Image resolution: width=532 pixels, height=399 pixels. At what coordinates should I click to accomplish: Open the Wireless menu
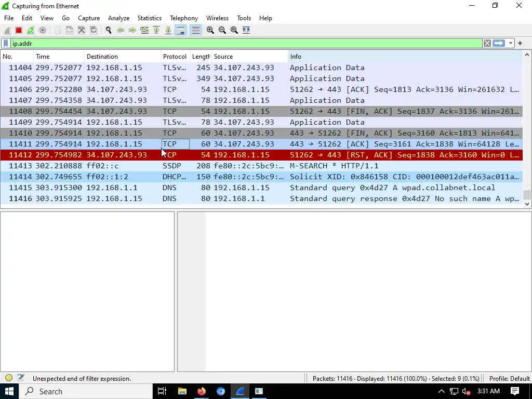(x=218, y=18)
